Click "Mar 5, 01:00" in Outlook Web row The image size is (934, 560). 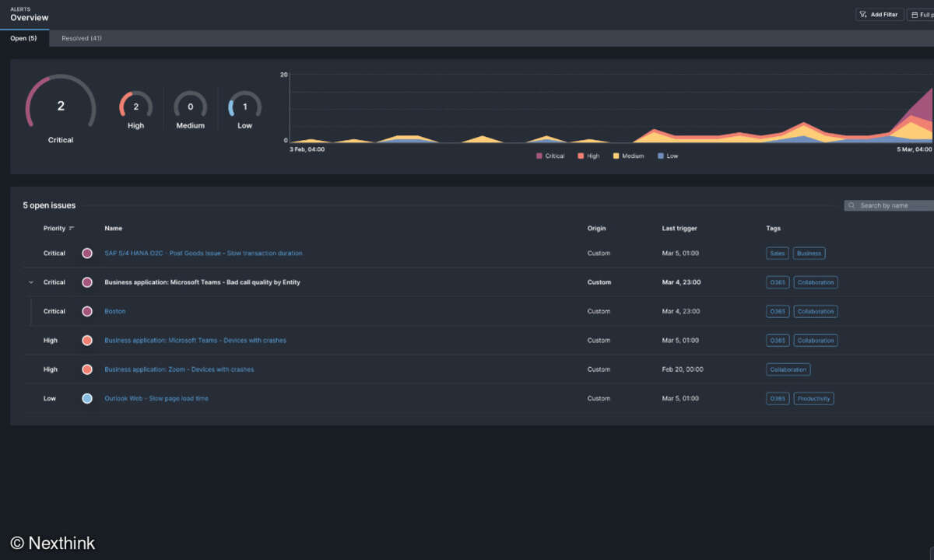pos(680,398)
